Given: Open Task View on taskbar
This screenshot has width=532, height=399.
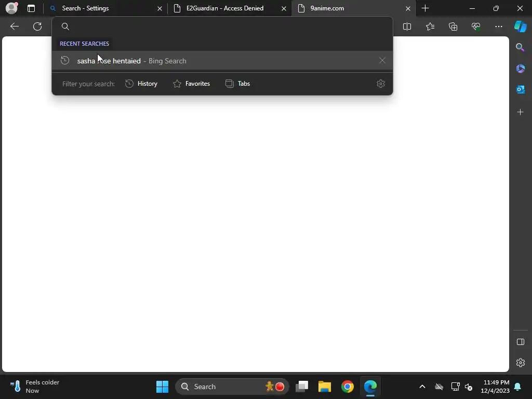Looking at the screenshot, I should (x=302, y=387).
